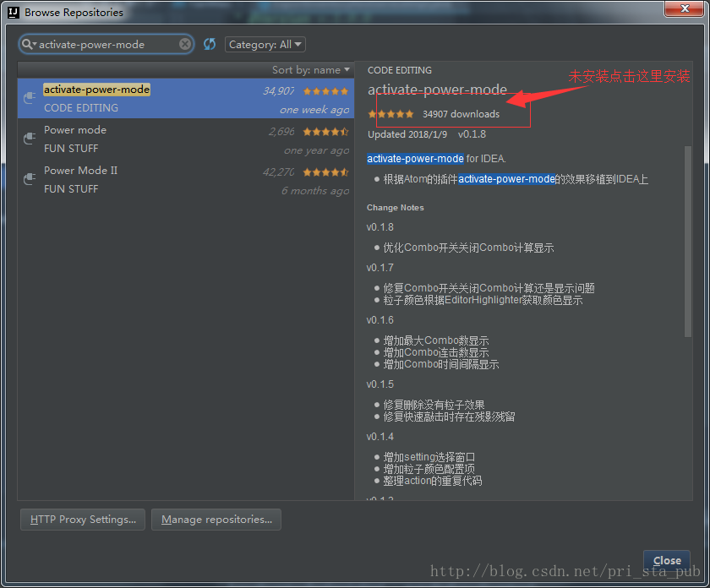The height and width of the screenshot is (588, 710).
Task: Click the '34,907' count in list row
Action: 278,91
